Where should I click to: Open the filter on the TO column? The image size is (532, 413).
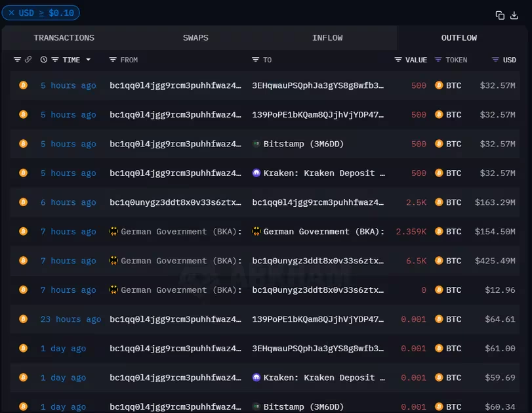(x=256, y=60)
